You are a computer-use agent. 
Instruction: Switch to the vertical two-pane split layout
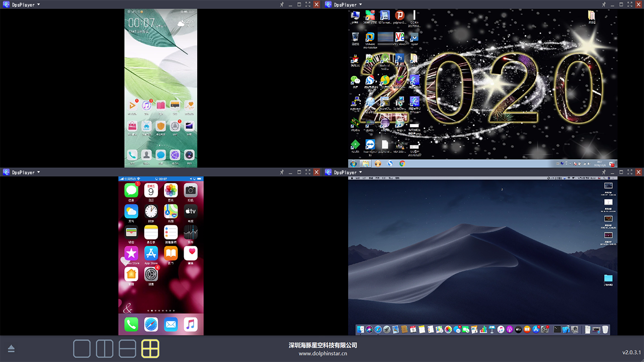click(x=105, y=348)
